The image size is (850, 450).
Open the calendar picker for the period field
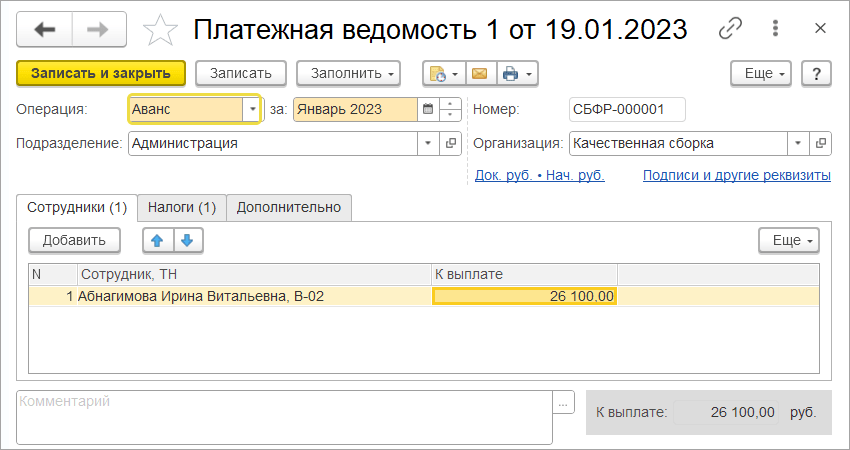[428, 109]
